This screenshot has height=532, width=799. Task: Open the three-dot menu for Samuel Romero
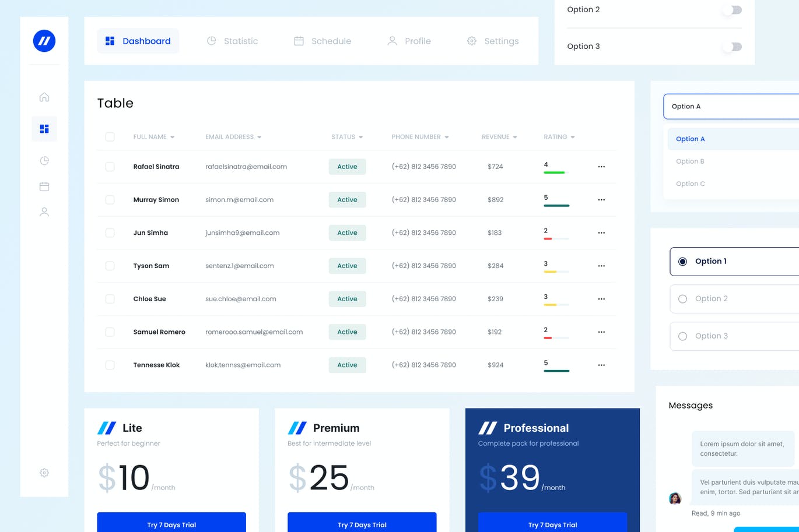[x=601, y=332]
